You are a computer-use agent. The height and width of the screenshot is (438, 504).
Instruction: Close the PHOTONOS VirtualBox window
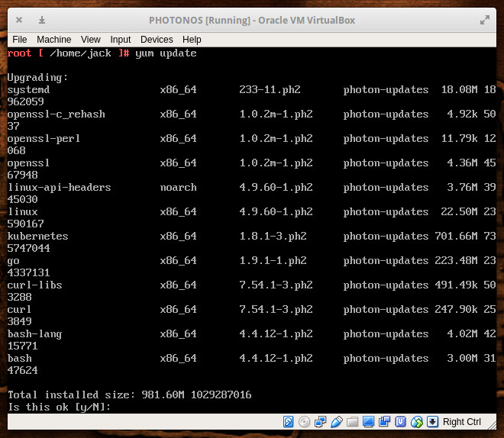[x=19, y=20]
